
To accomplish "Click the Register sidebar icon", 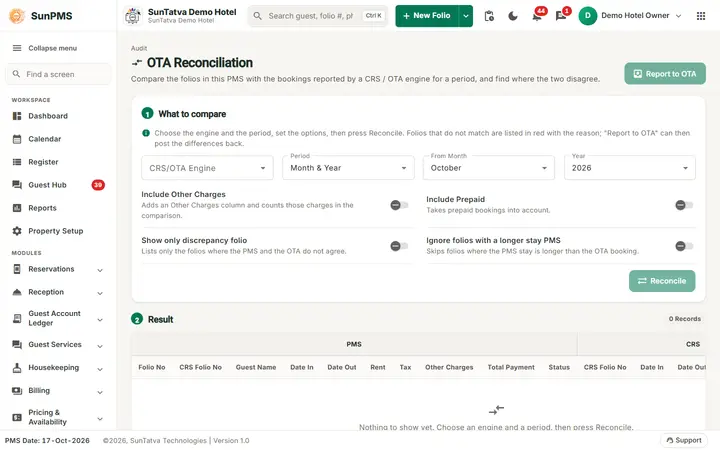I will coord(17,162).
